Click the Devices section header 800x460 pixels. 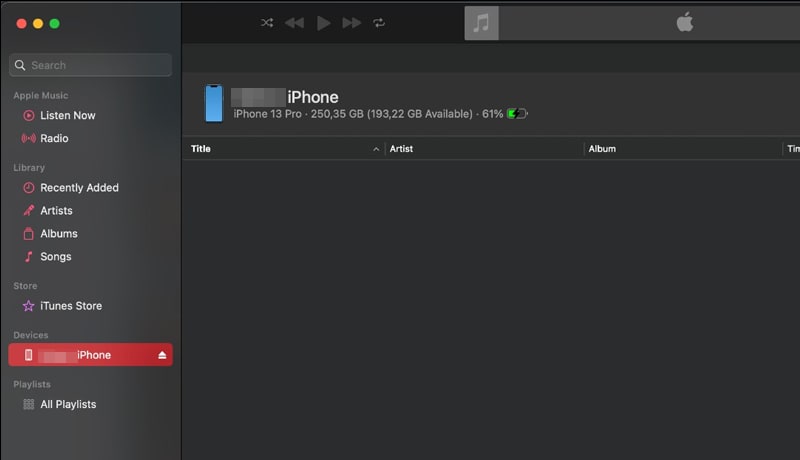[x=31, y=335]
